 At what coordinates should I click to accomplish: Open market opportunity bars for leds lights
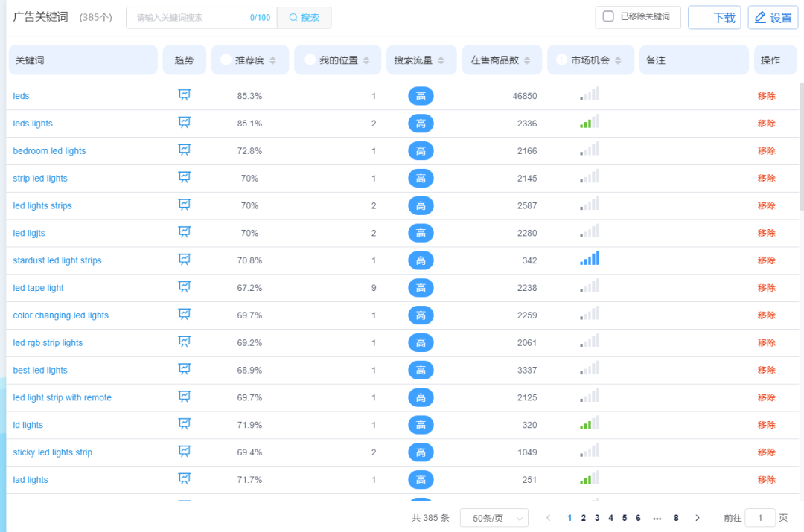click(x=590, y=121)
